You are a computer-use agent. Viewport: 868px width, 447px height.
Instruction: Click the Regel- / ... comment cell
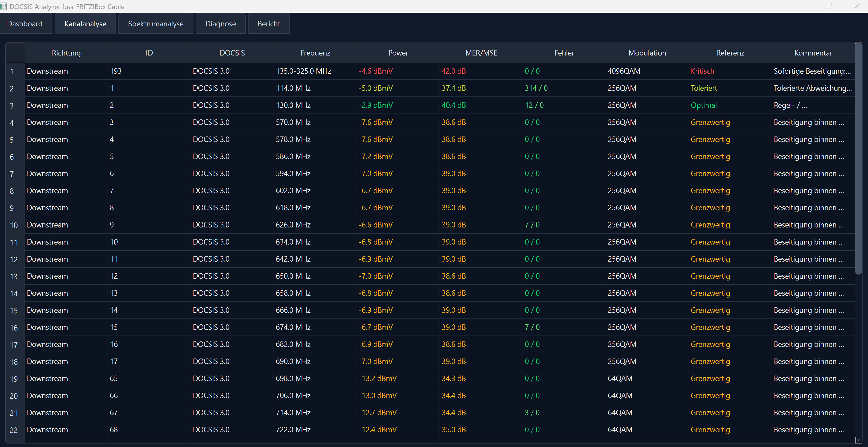[813, 105]
